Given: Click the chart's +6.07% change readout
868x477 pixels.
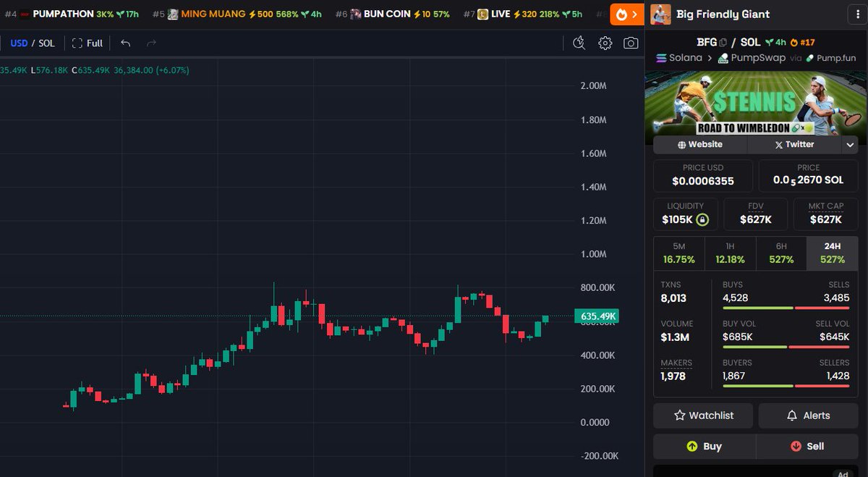Looking at the screenshot, I should 173,70.
